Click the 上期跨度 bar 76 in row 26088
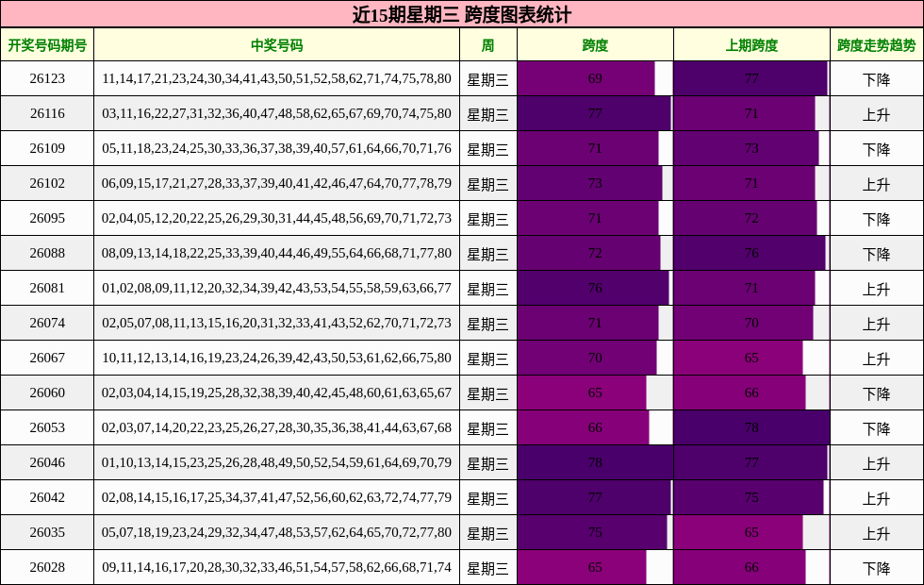The width and height of the screenshot is (924, 585). click(x=751, y=253)
